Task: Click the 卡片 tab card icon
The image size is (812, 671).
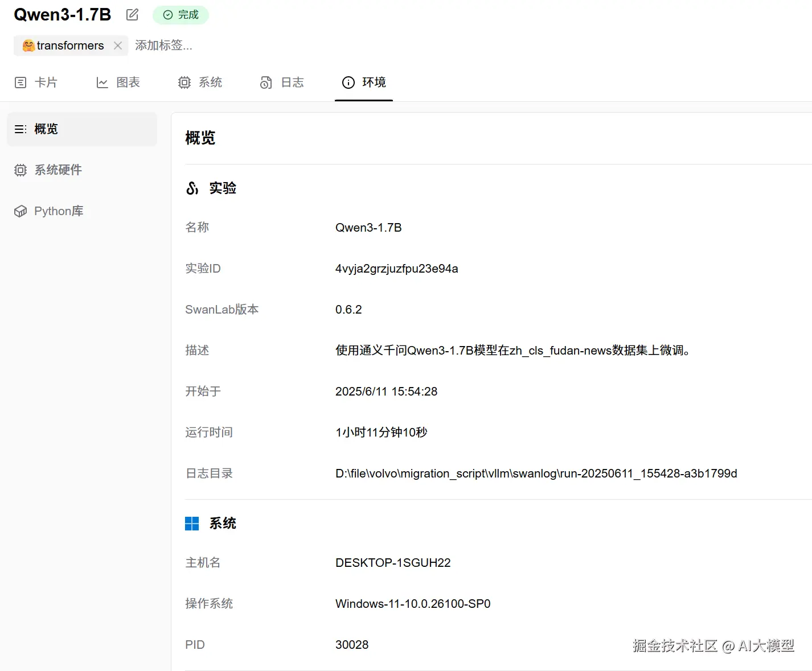Action: [20, 83]
